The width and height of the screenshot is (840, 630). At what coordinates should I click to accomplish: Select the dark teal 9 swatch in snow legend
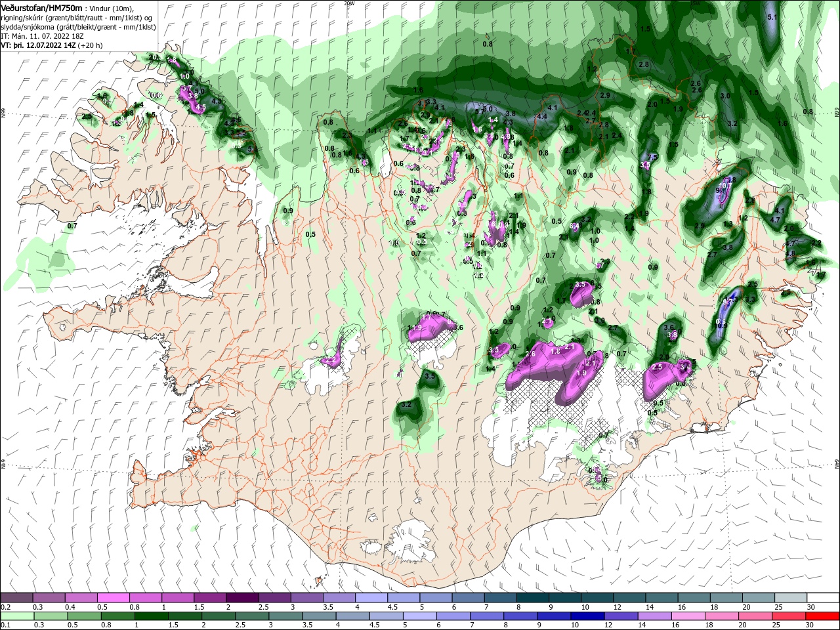[x=565, y=598]
